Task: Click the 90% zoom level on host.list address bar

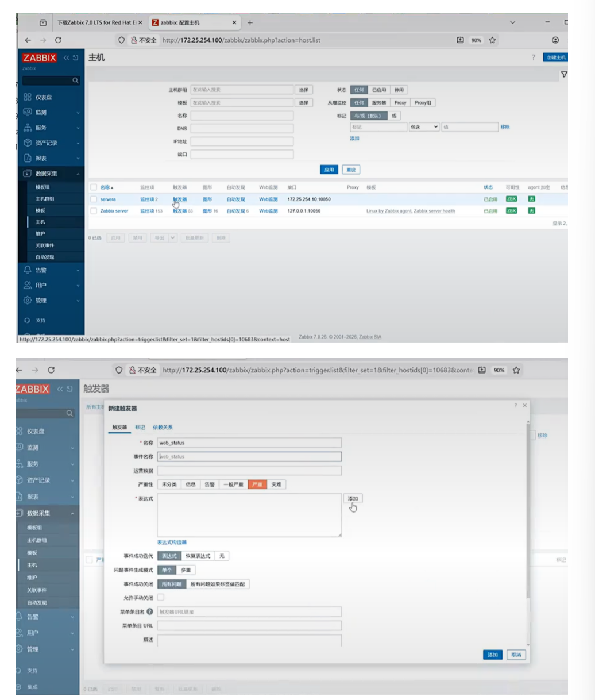Action: tap(476, 40)
